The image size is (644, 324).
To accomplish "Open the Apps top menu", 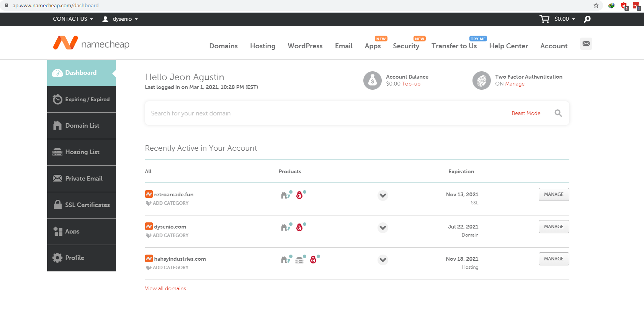I will (x=373, y=46).
